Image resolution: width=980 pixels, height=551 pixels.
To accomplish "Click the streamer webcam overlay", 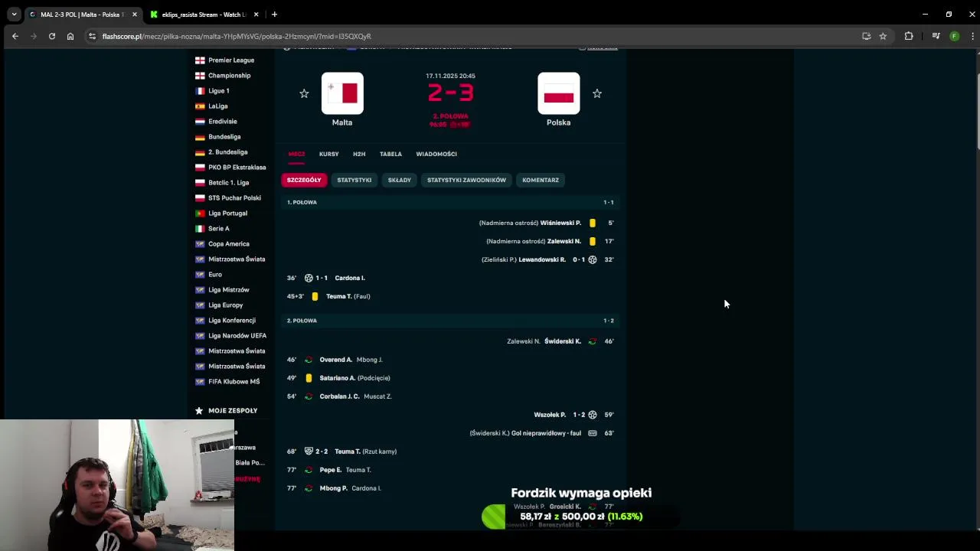I will [x=117, y=485].
